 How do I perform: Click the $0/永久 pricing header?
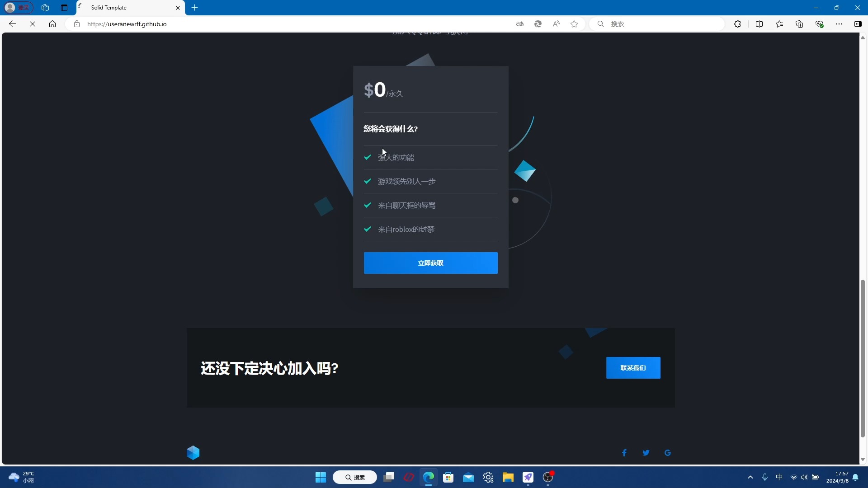(x=384, y=90)
